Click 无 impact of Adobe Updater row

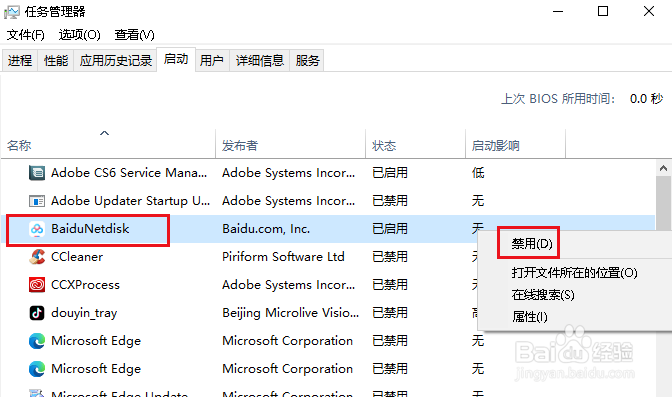(x=478, y=201)
